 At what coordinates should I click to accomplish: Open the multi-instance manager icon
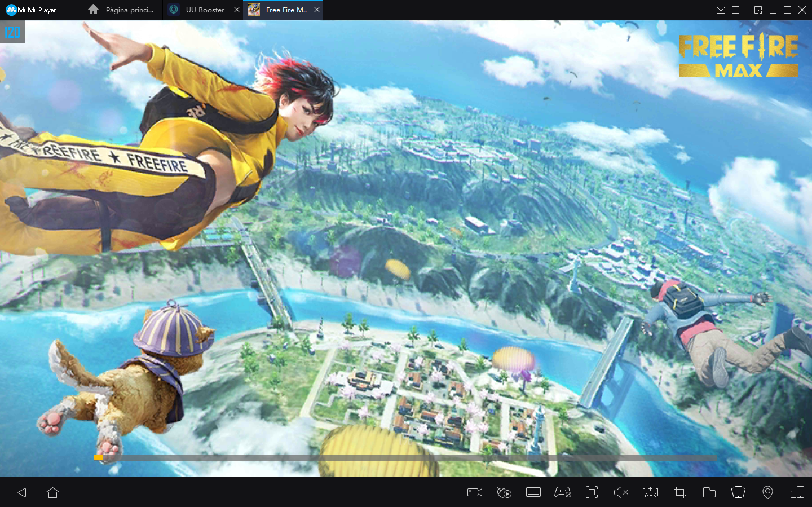(x=797, y=492)
